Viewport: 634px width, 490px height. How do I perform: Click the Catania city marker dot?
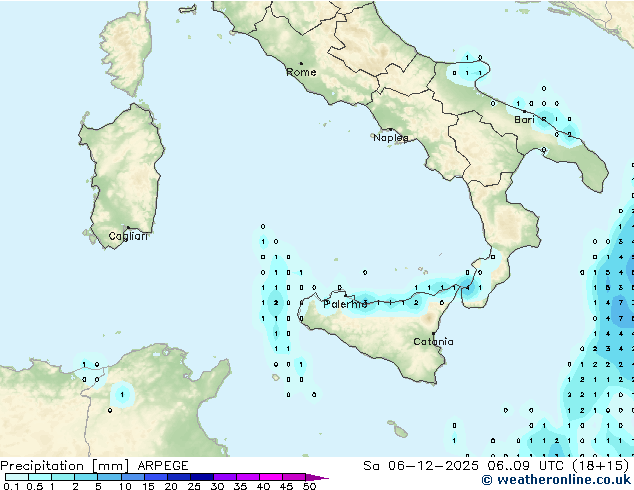point(433,334)
